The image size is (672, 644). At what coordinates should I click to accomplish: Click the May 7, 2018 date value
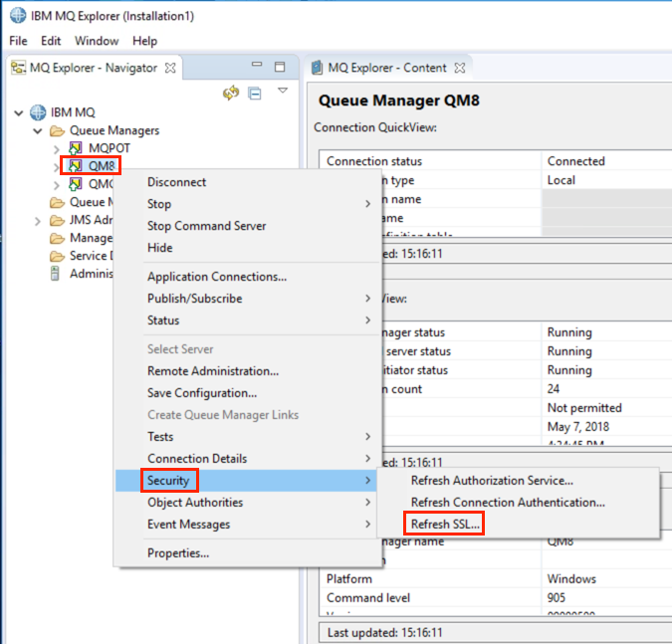tap(578, 427)
